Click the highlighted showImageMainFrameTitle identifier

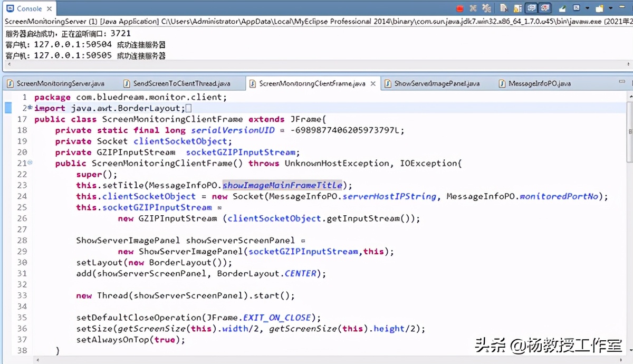[282, 185]
